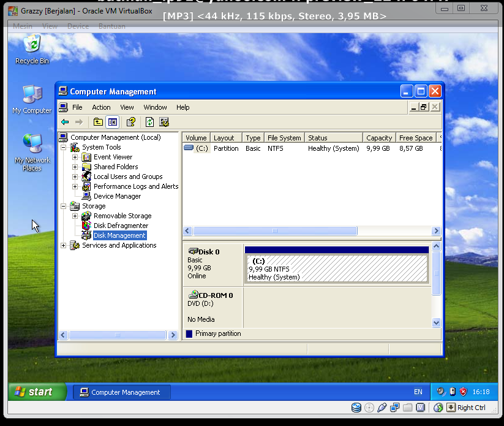Click the volume list horizontal scrollbar thumb
This screenshot has width=504, height=426.
275,230
